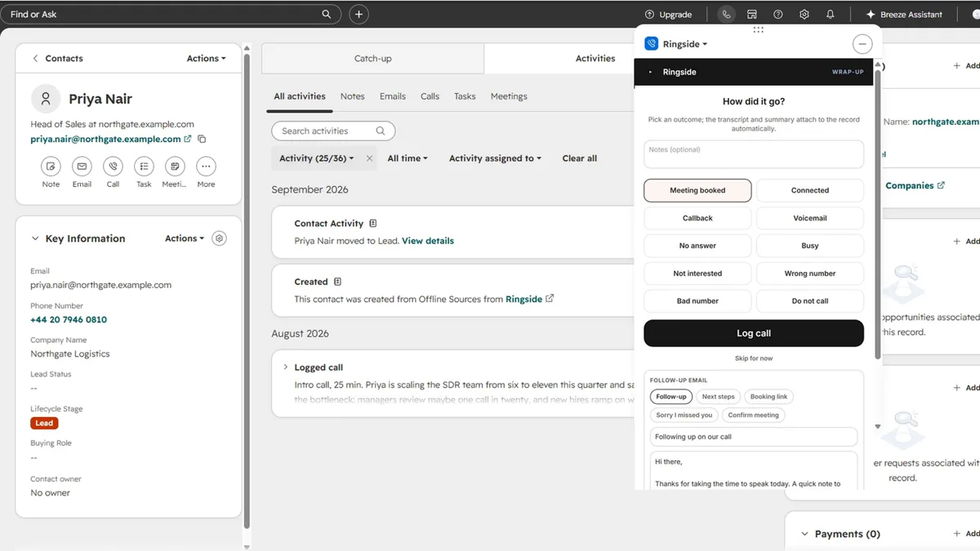Select Not interested outcome
The image size is (980, 551).
(697, 273)
